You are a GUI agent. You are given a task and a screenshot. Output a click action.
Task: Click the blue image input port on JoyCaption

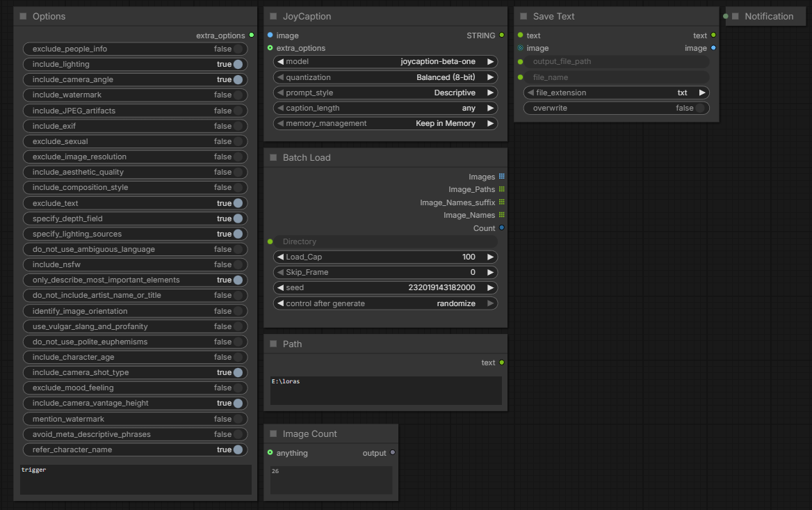click(x=270, y=35)
